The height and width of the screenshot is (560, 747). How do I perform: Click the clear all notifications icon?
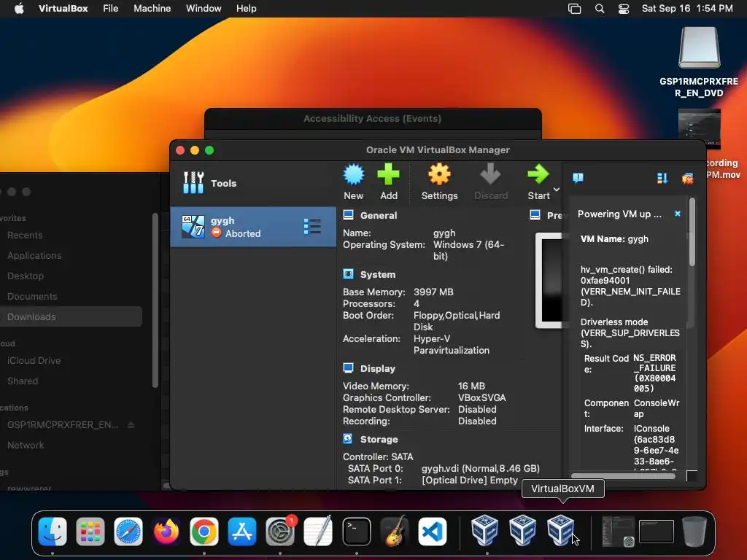click(687, 179)
